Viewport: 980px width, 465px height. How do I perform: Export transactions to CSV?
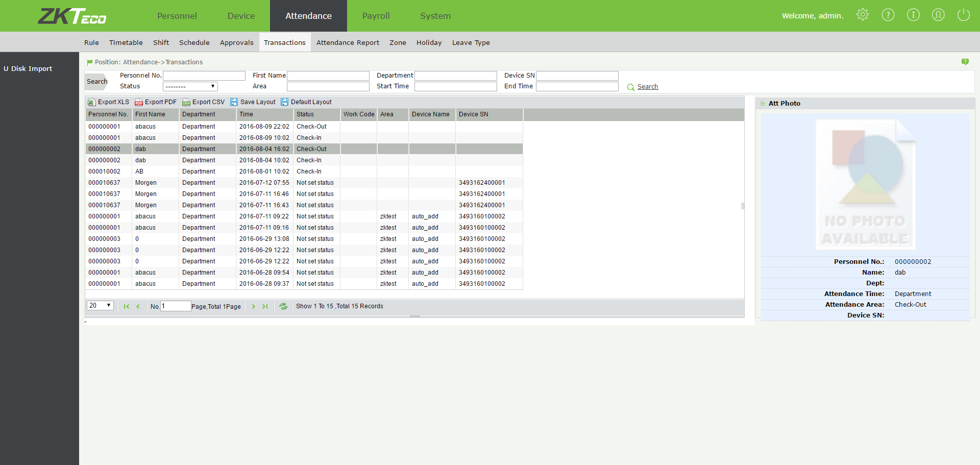click(203, 102)
